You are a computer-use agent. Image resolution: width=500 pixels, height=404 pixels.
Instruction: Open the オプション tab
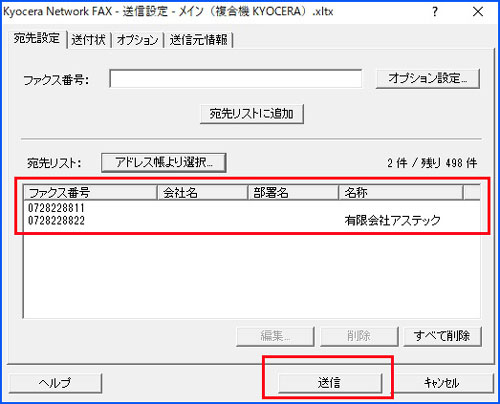137,40
